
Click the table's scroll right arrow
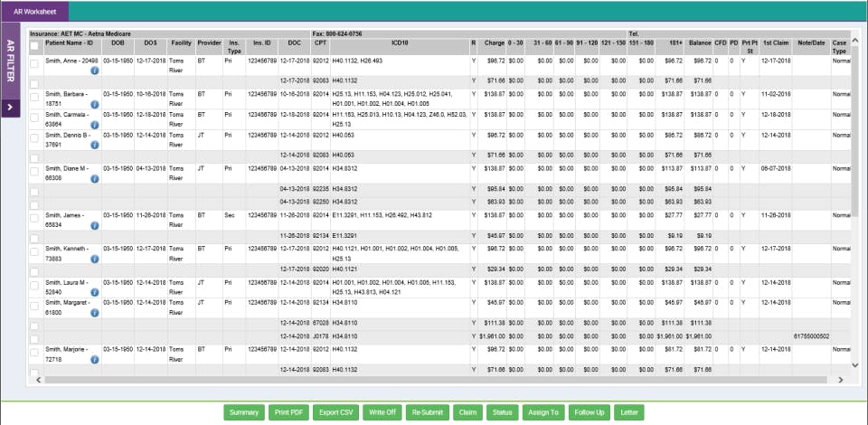[840, 380]
